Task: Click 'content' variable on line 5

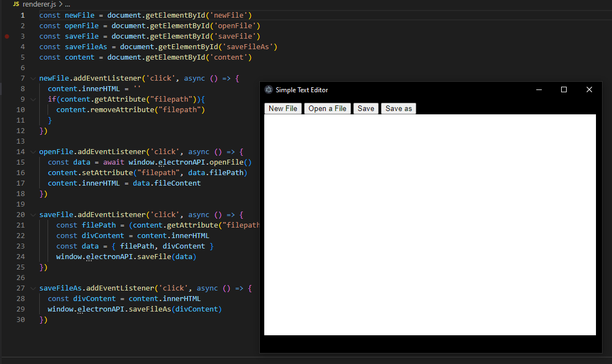Action: pyautogui.click(x=80, y=57)
